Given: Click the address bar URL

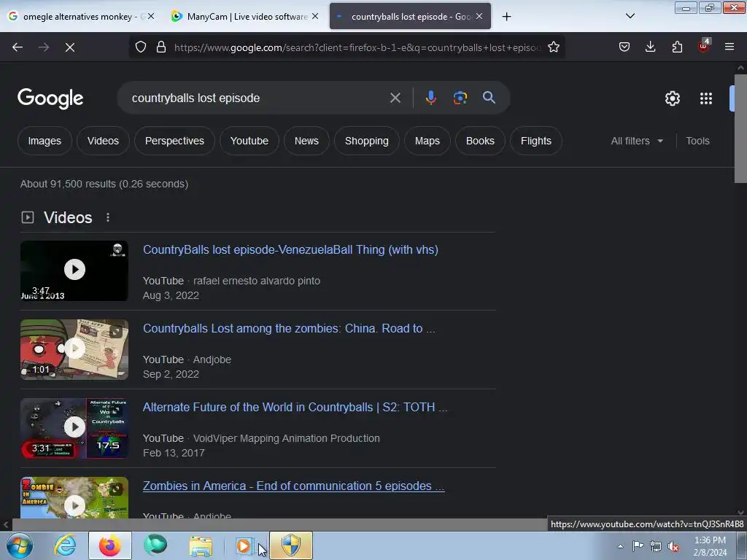Looking at the screenshot, I should (357, 47).
